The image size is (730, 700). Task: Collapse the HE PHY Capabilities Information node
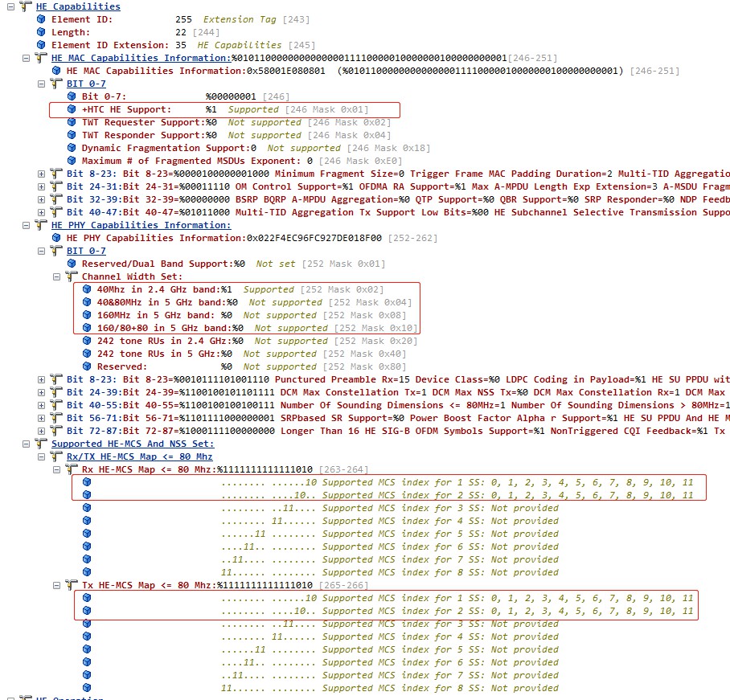(x=26, y=225)
